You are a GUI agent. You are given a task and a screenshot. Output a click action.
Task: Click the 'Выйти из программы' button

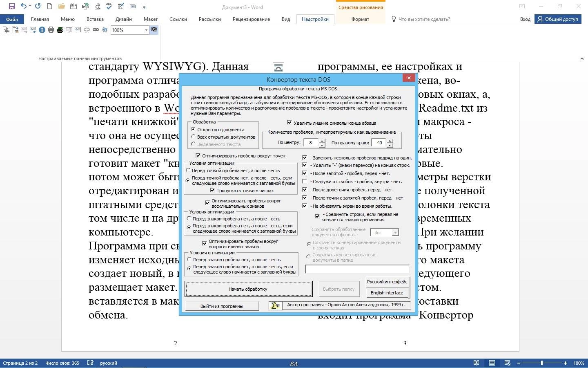[x=222, y=306]
